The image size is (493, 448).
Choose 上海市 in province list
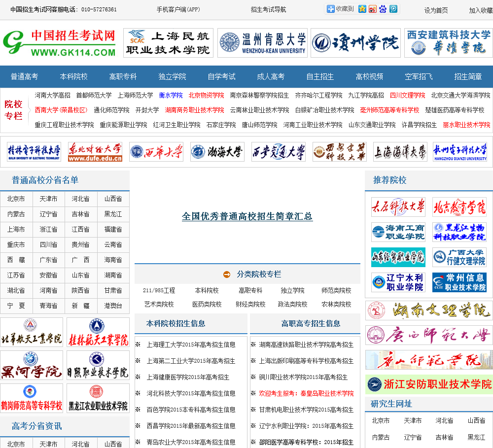[16, 230]
